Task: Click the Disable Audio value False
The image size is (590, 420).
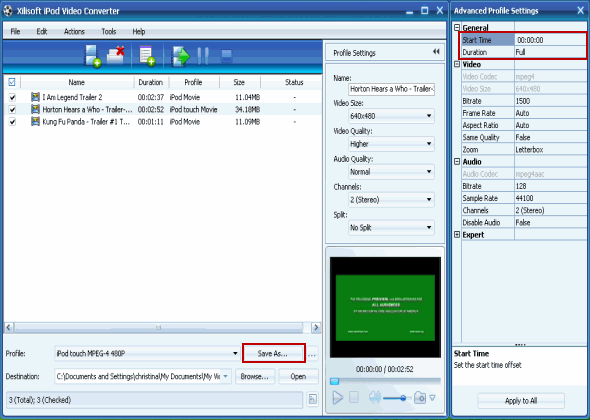Action: 550,222
